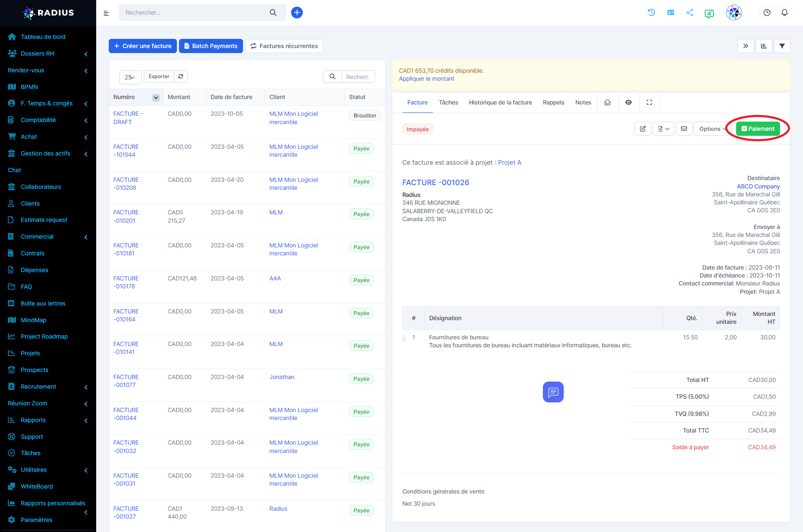Send invoice by email envelope button
The width and height of the screenshot is (803, 532).
click(x=684, y=129)
